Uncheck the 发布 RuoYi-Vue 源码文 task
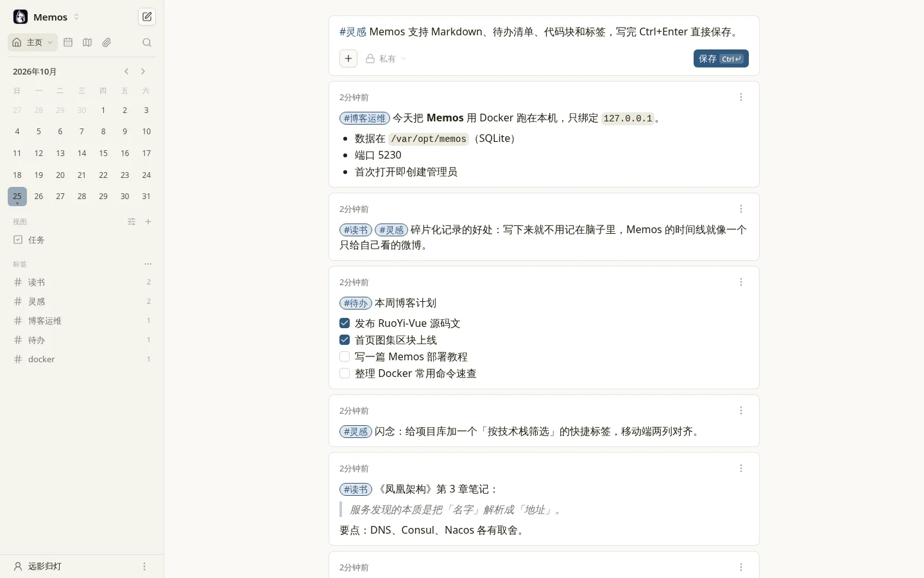This screenshot has width=924, height=578. (x=345, y=323)
